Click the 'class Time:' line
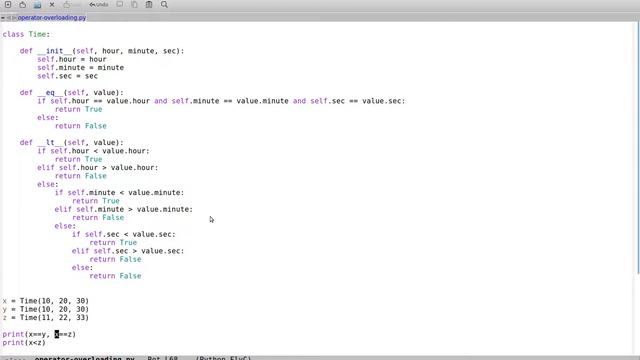Screen dimensions: 640x360 [x=26, y=34]
